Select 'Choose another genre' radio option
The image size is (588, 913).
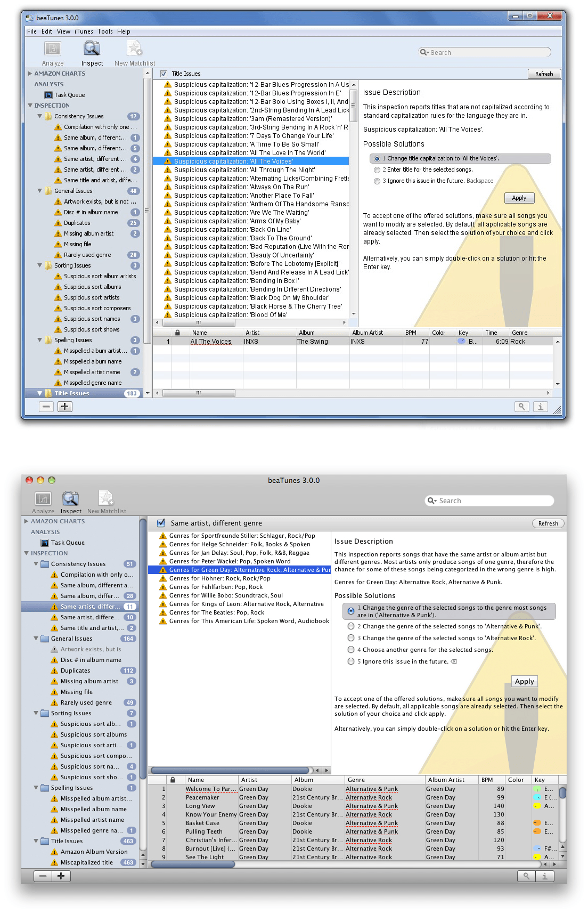tap(351, 650)
